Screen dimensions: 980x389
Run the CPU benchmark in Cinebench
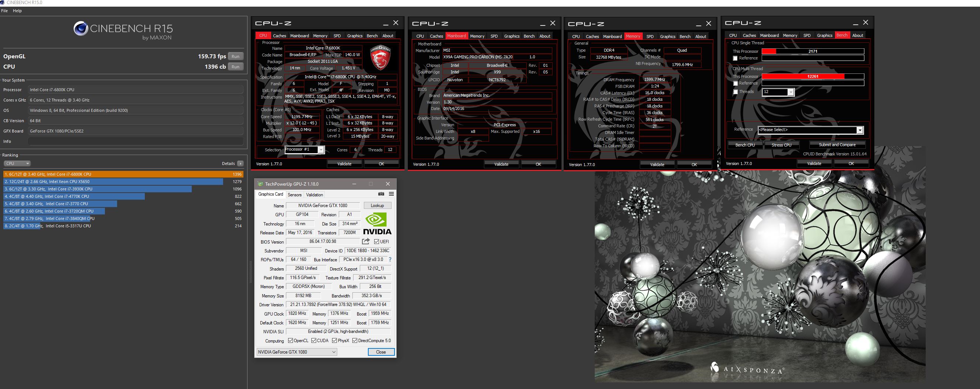pyautogui.click(x=236, y=66)
